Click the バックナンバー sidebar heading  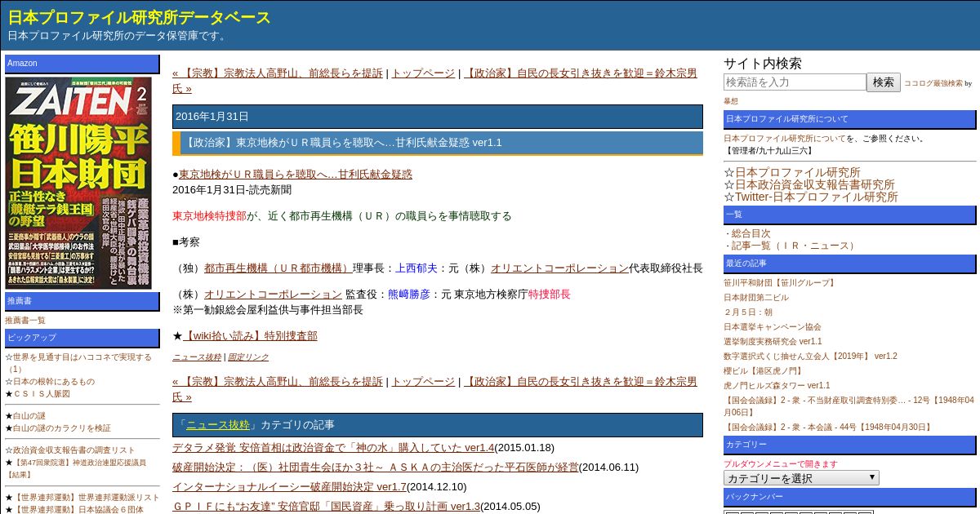tap(849, 497)
